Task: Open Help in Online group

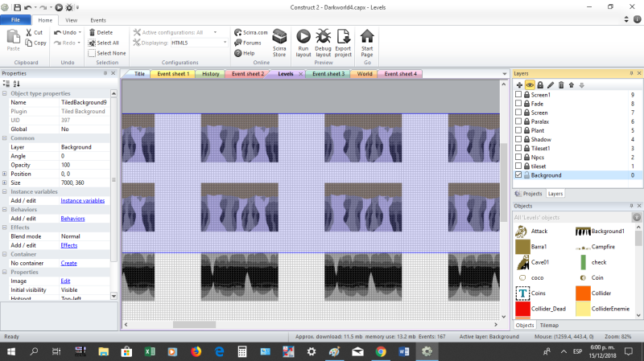Action: [245, 53]
